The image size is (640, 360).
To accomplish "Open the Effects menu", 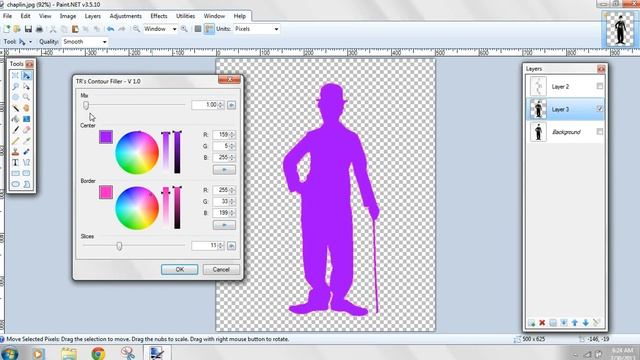I will [159, 16].
